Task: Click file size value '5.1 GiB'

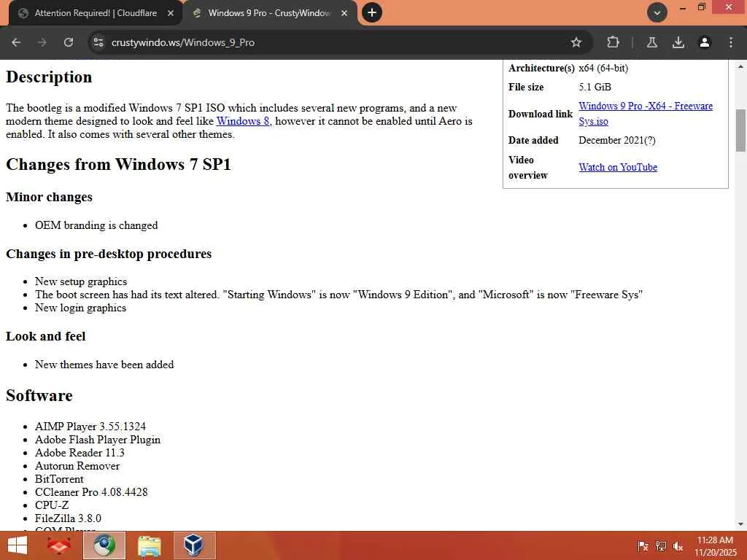Action: tap(595, 87)
